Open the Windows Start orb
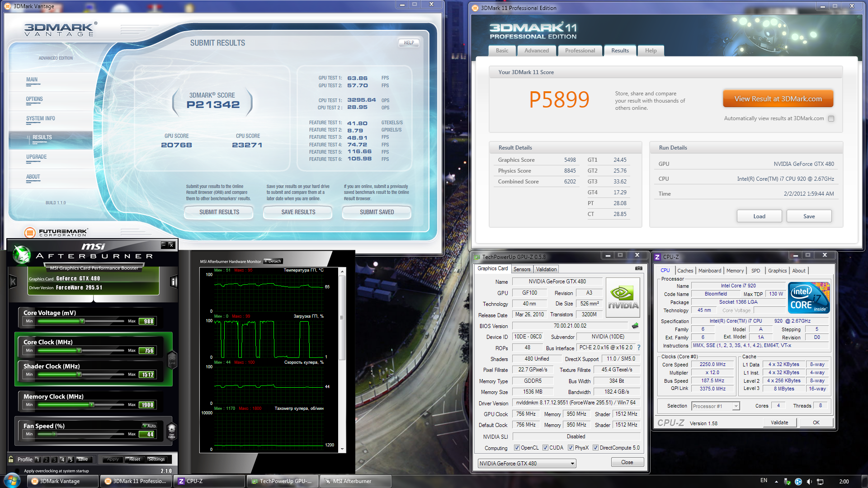868x488 pixels. pos(12,481)
